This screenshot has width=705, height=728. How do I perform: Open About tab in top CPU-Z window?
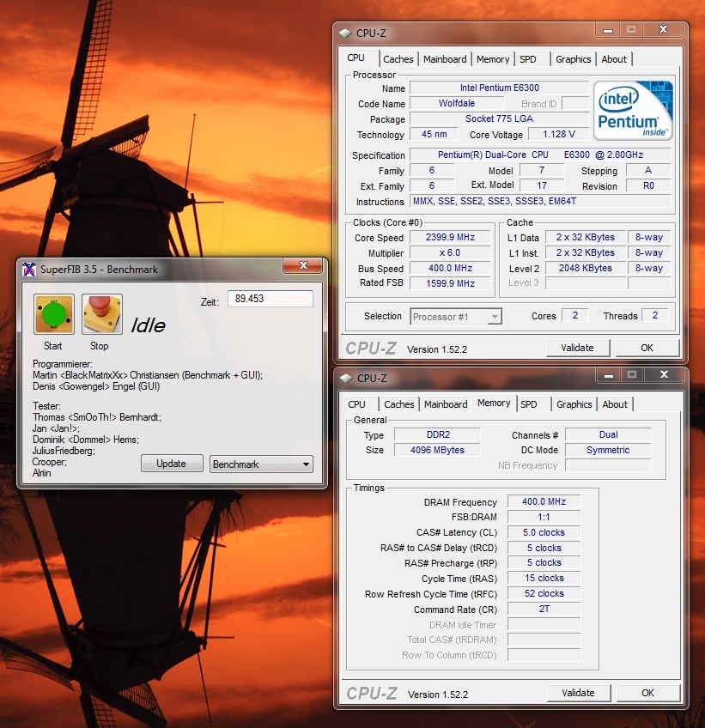614,59
